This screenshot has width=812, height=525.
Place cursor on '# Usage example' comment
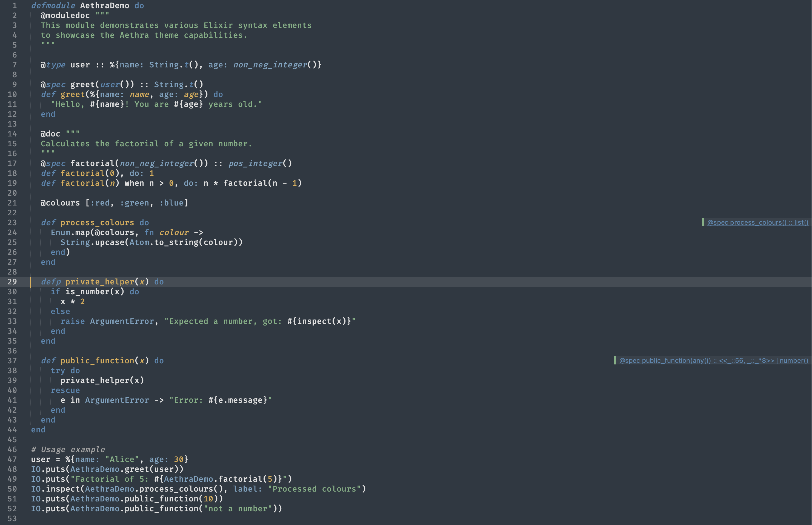(x=68, y=449)
